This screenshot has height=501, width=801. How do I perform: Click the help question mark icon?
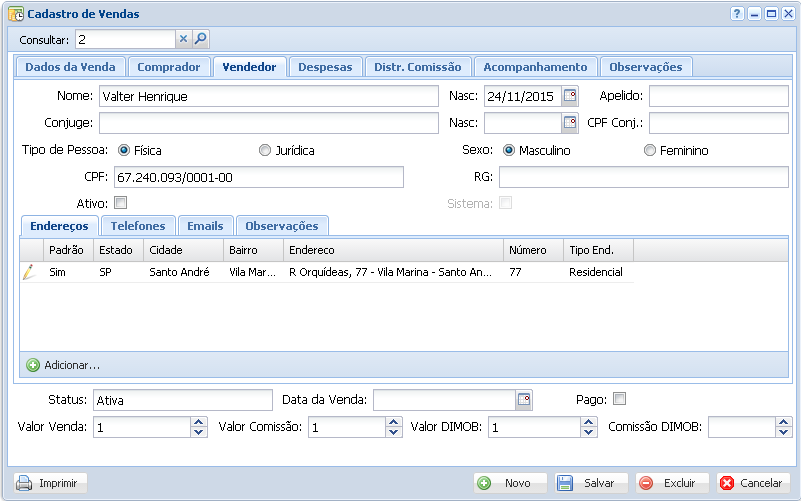pos(738,14)
